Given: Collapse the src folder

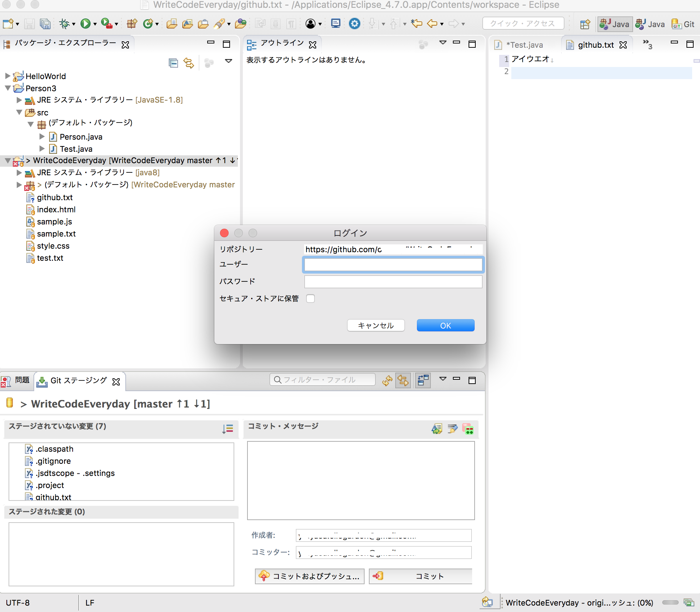Looking at the screenshot, I should click(19, 112).
